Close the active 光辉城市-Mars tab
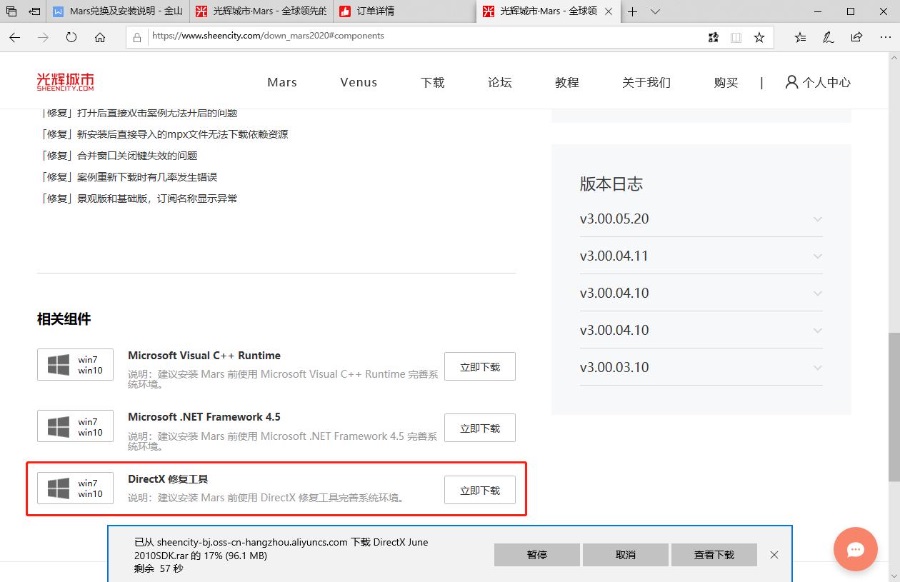Screen dimensions: 900x582 [609, 11]
